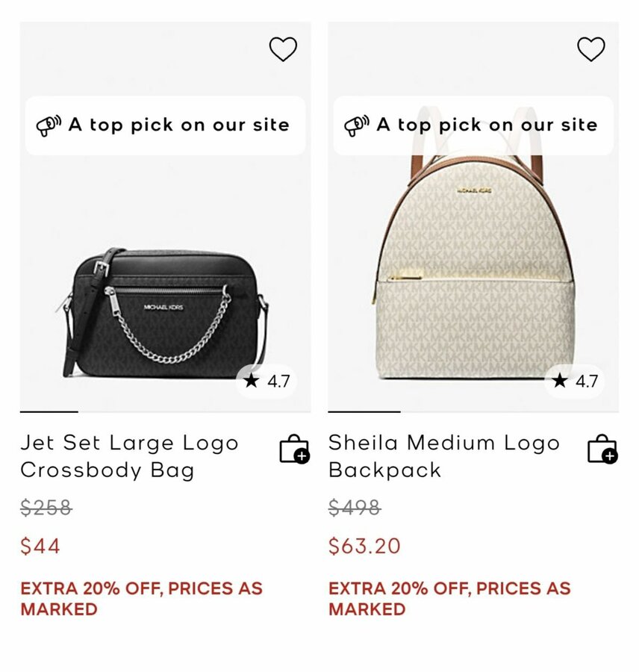Click megaphone icon on backpack banner

pos(357,125)
